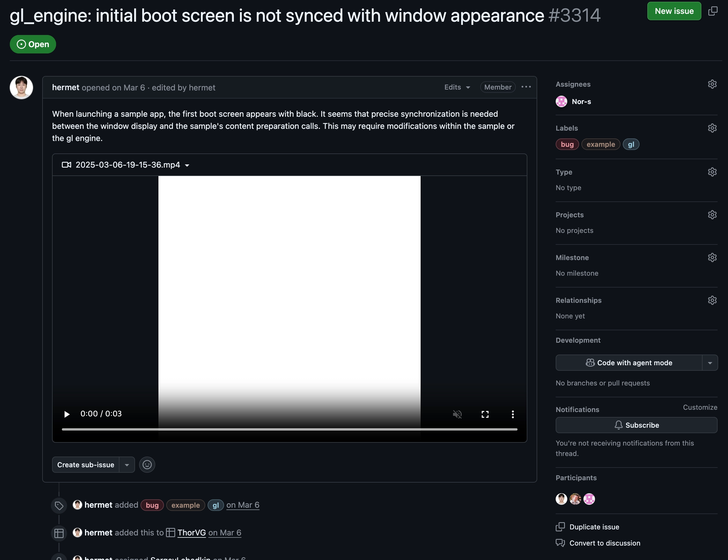Click 'hermet' name in the label-added event
Image resolution: width=728 pixels, height=560 pixels.
click(98, 505)
